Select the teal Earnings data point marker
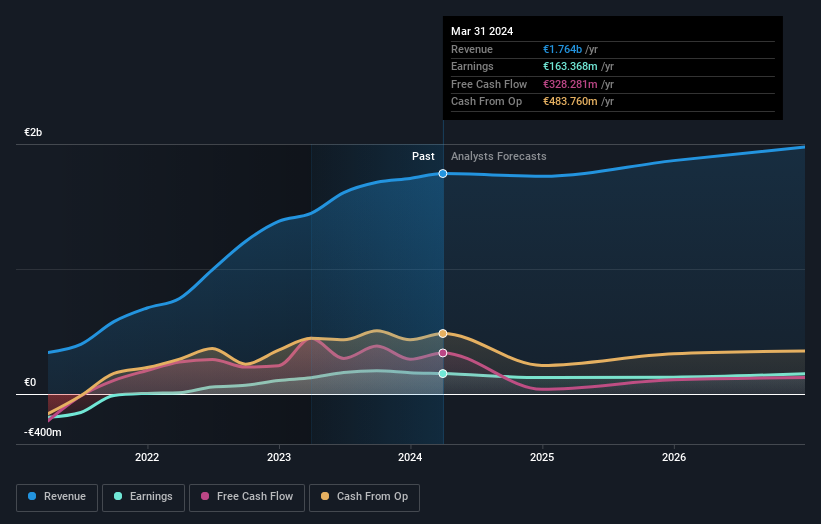Viewport: 821px width, 524px height. [x=443, y=373]
